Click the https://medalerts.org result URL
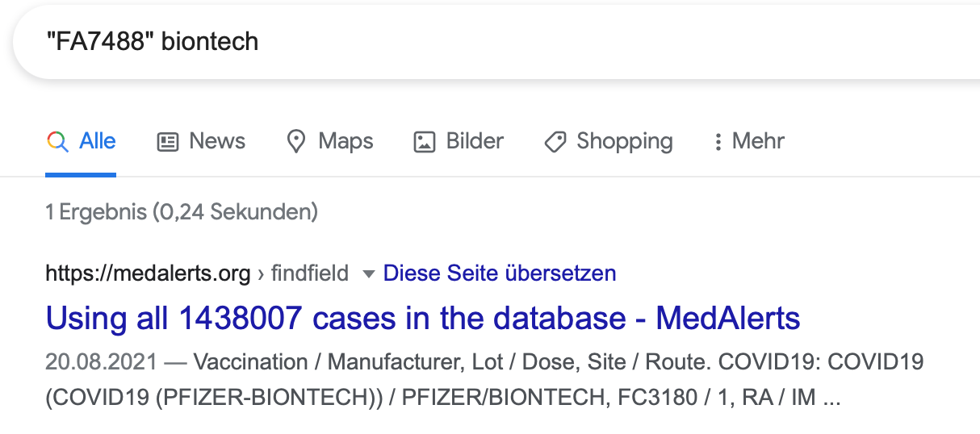 pos(149,274)
